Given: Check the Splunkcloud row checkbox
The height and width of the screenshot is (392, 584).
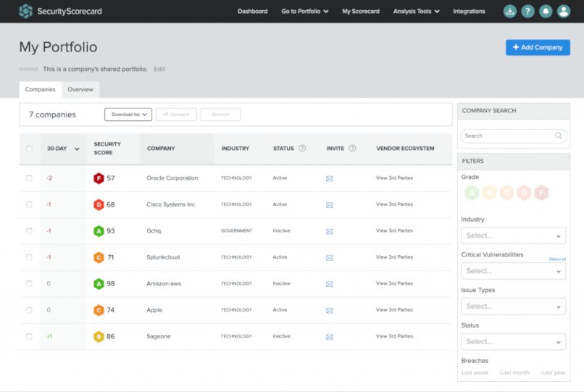Looking at the screenshot, I should tap(29, 257).
